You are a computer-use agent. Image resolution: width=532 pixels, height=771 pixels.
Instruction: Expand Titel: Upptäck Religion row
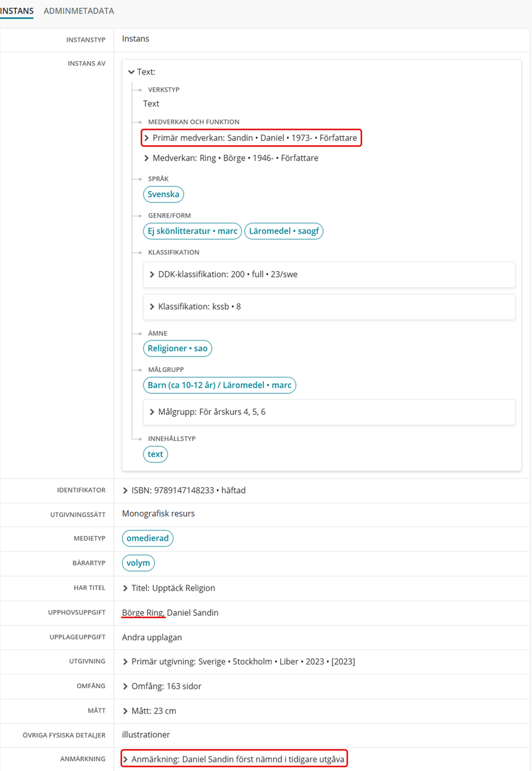(x=125, y=588)
